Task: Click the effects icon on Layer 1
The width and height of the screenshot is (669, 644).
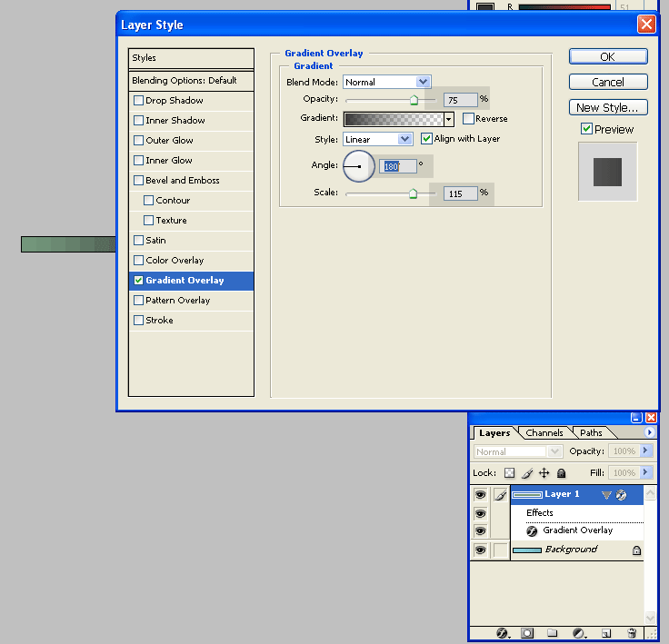Action: click(x=621, y=495)
